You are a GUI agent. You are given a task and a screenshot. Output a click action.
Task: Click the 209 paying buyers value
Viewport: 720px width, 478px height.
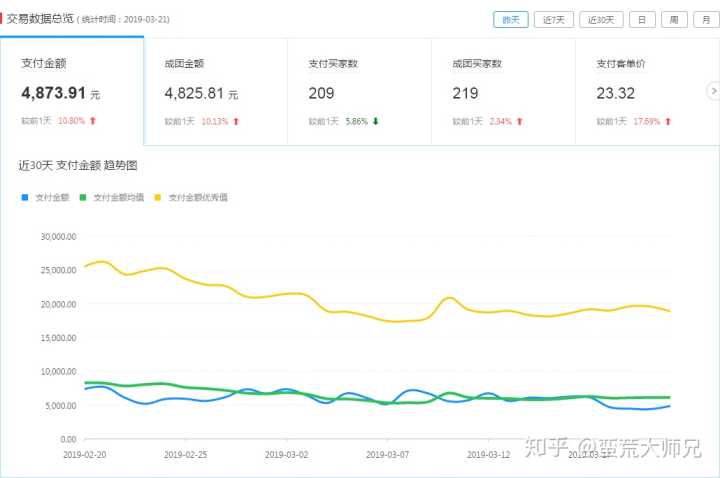(x=321, y=94)
